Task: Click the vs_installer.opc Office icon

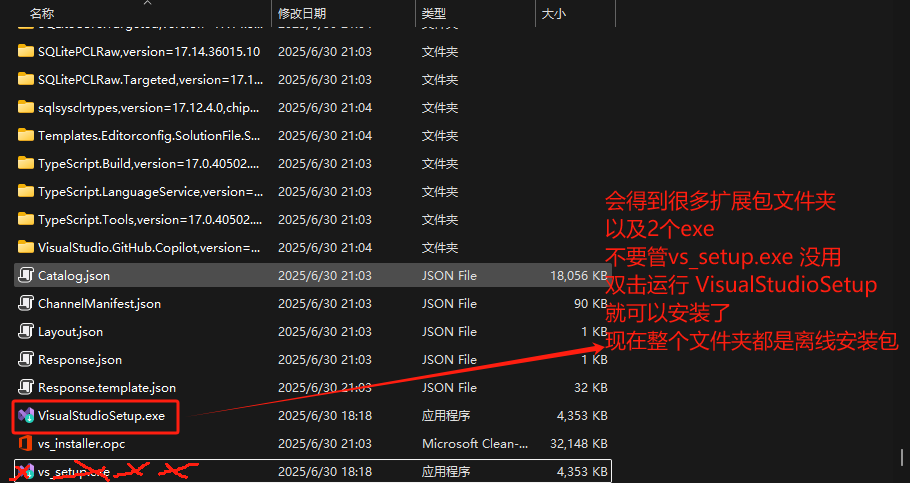Action: coord(26,444)
